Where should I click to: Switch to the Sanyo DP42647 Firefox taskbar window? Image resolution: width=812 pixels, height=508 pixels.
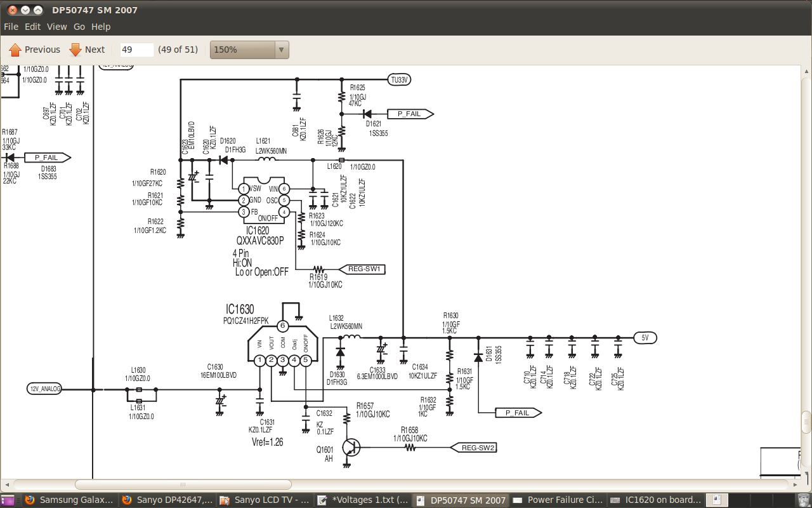pos(167,500)
